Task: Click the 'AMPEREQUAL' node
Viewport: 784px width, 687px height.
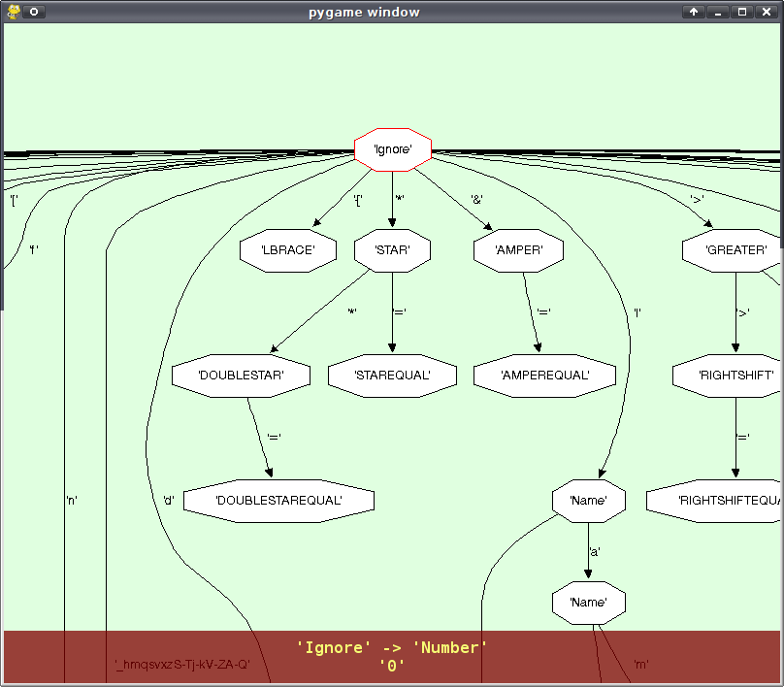Action: [545, 376]
